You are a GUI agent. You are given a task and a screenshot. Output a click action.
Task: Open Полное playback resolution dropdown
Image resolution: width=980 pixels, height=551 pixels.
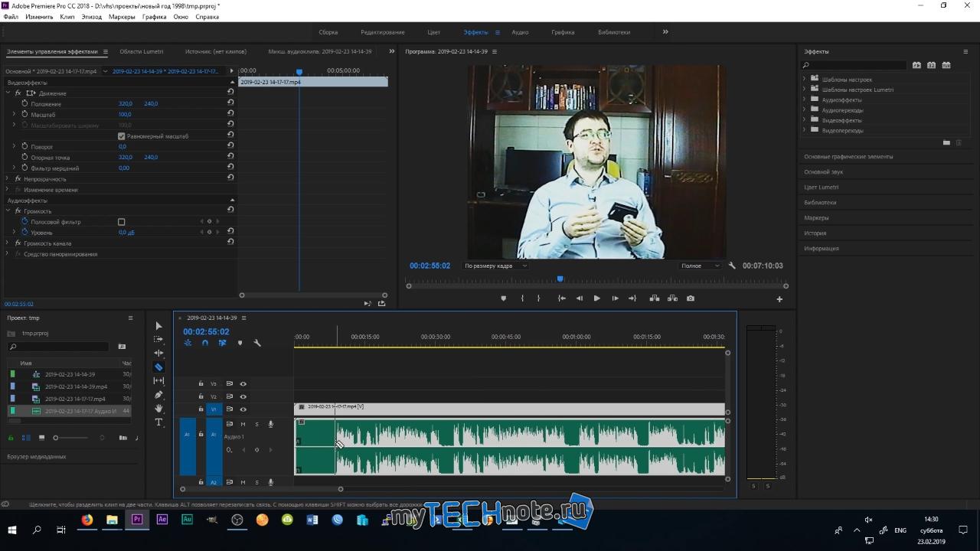click(700, 266)
